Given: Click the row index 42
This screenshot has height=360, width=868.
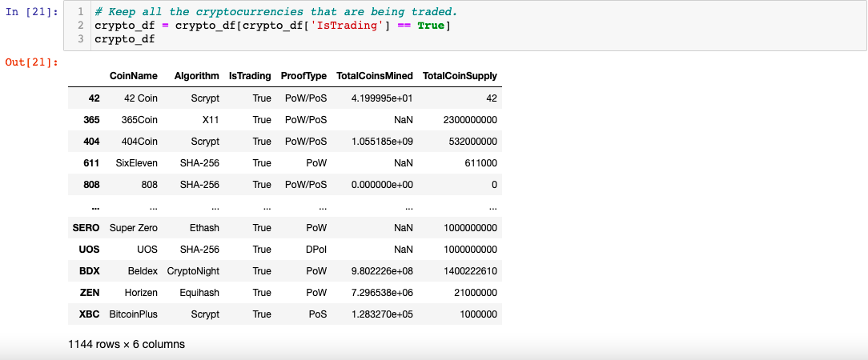Looking at the screenshot, I should (94, 98).
